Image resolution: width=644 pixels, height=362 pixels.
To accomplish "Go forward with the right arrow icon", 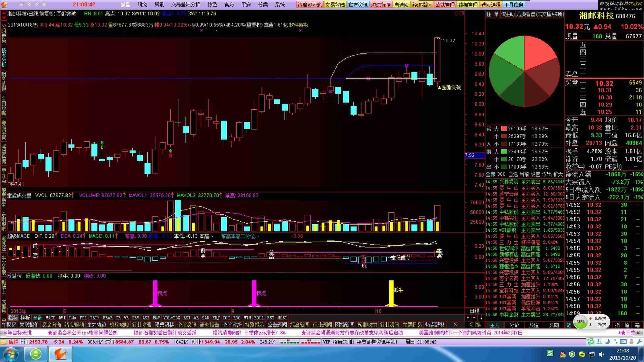I will (x=37, y=4).
